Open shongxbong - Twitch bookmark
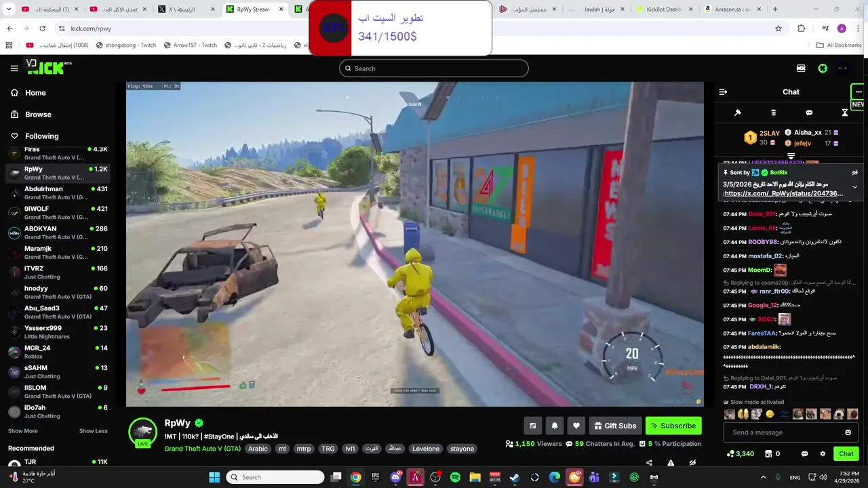868x488 pixels. [x=126, y=45]
